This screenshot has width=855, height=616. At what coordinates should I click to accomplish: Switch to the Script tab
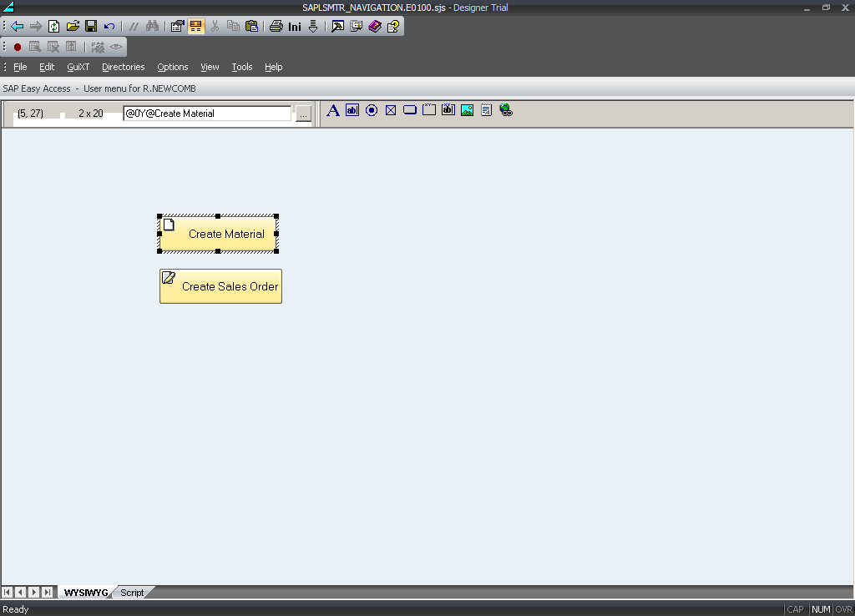(132, 593)
